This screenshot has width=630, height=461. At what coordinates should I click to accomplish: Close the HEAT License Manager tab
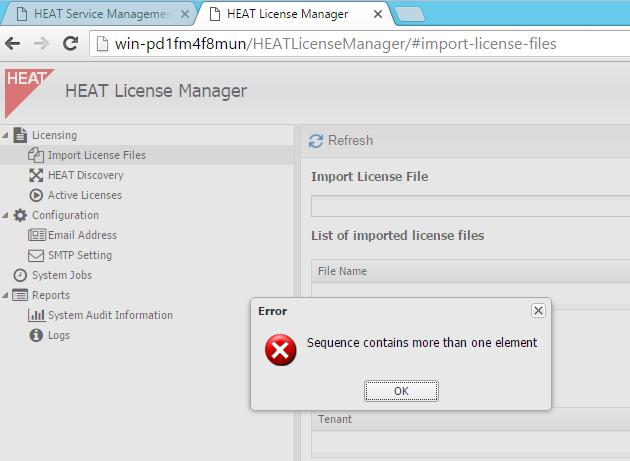point(377,14)
